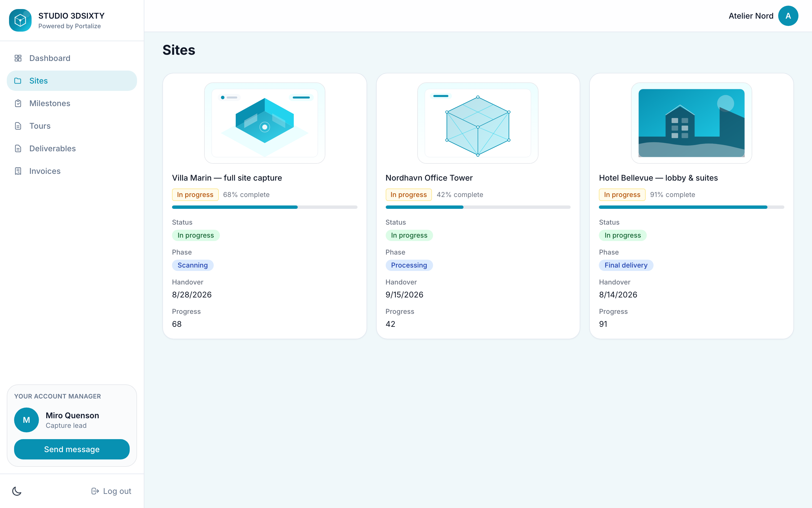Viewport: 812px width, 508px height.
Task: Click the Studio 3DSIXTY cube logo
Action: (x=20, y=20)
